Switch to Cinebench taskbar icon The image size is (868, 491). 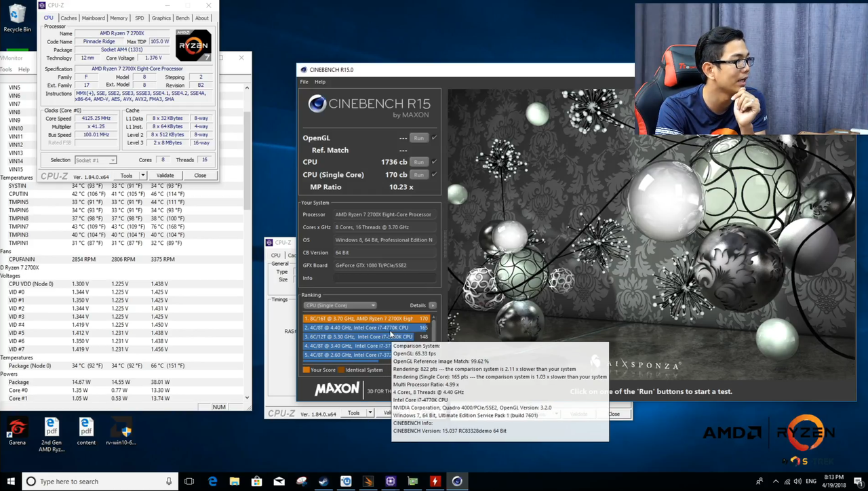[x=457, y=482]
